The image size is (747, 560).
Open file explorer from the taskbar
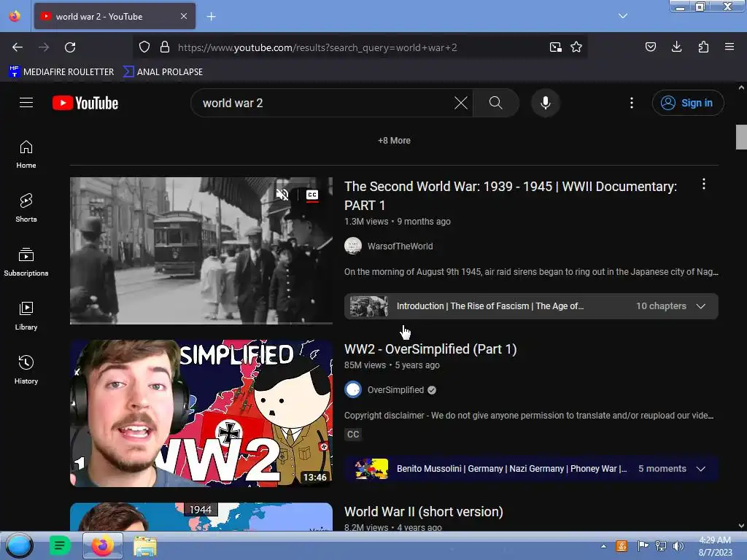145,546
